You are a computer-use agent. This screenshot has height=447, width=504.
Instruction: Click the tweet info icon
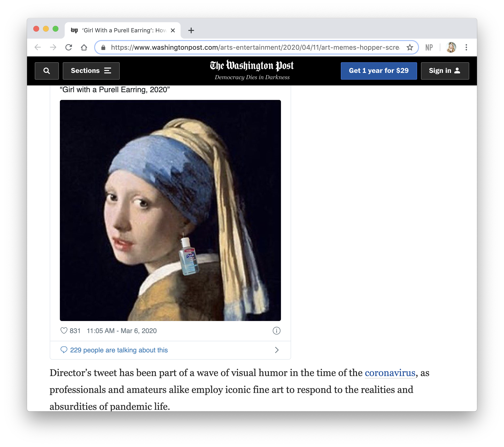(276, 331)
